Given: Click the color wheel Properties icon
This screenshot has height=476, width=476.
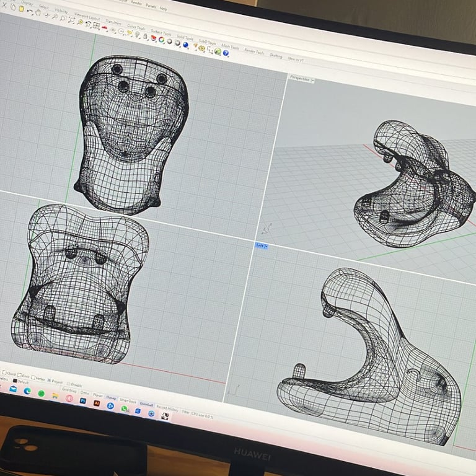Looking at the screenshot, I should click(162, 40).
